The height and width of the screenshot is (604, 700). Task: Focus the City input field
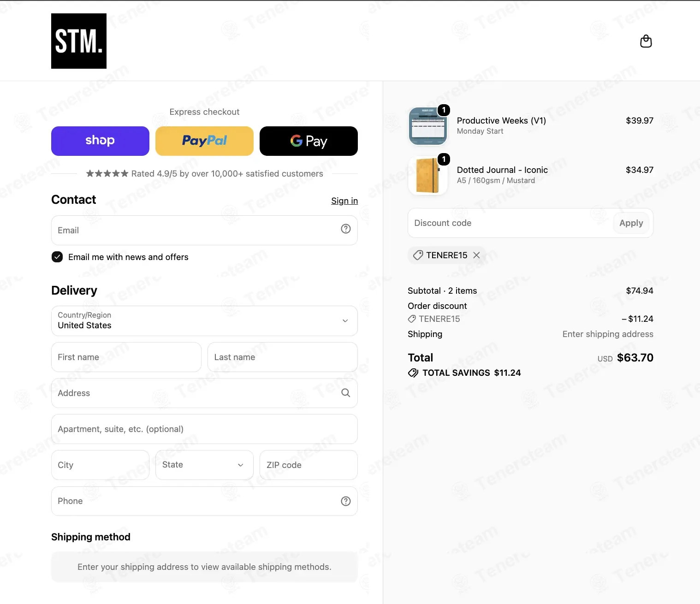100,465
